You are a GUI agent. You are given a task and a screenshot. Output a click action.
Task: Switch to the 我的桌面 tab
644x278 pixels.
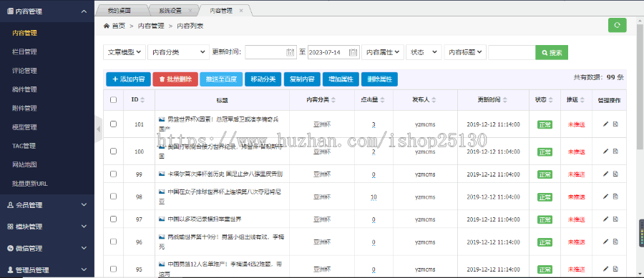tap(119, 10)
